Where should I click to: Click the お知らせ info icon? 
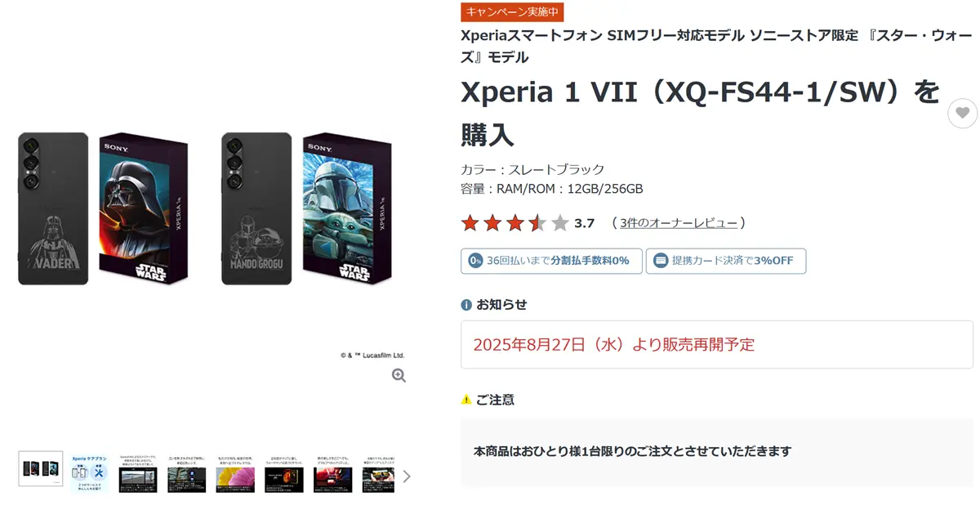coord(466,305)
